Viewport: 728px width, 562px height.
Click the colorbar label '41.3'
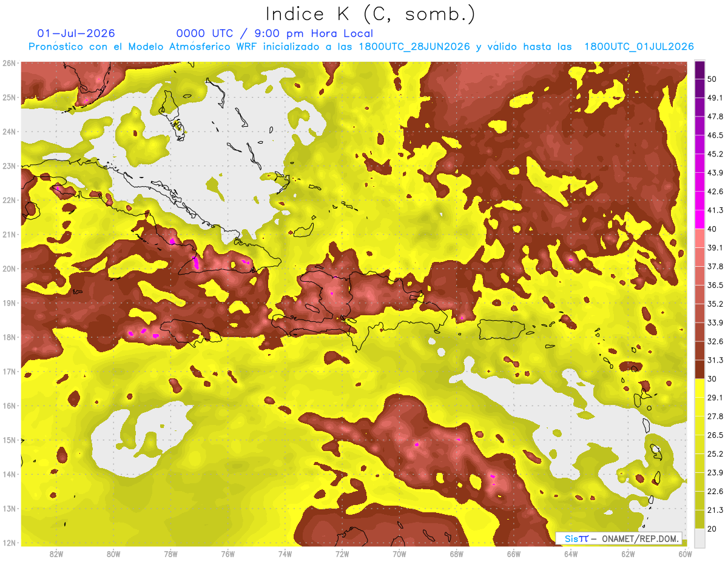[x=715, y=210]
